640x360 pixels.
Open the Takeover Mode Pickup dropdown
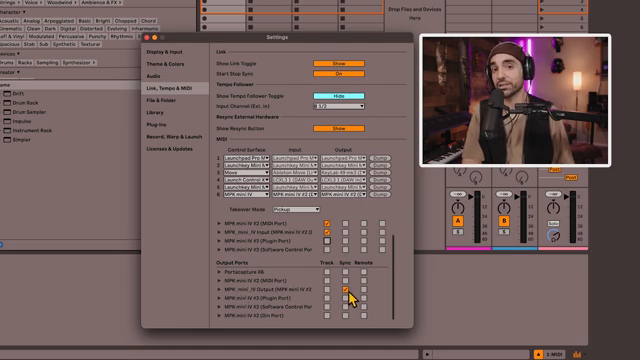tap(296, 209)
